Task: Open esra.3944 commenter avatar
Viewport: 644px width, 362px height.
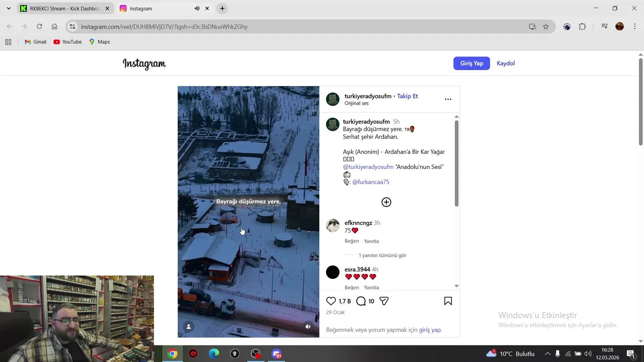Action: coord(333,272)
